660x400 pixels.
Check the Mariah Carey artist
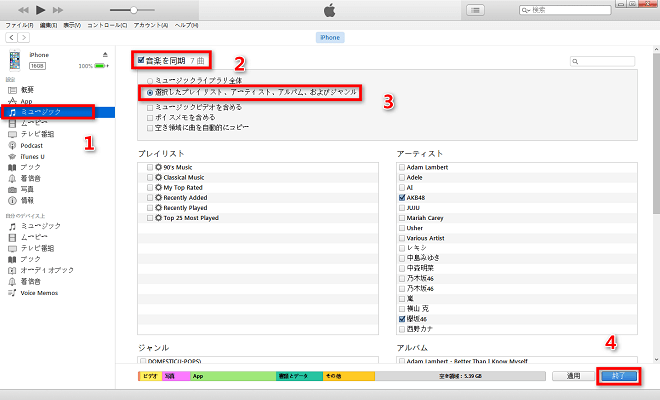pos(402,218)
